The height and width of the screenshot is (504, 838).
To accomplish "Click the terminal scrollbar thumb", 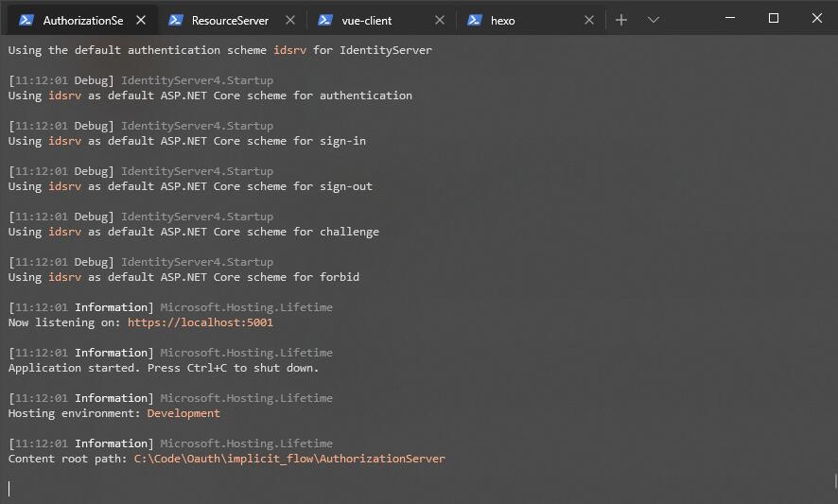I will tap(835, 481).
